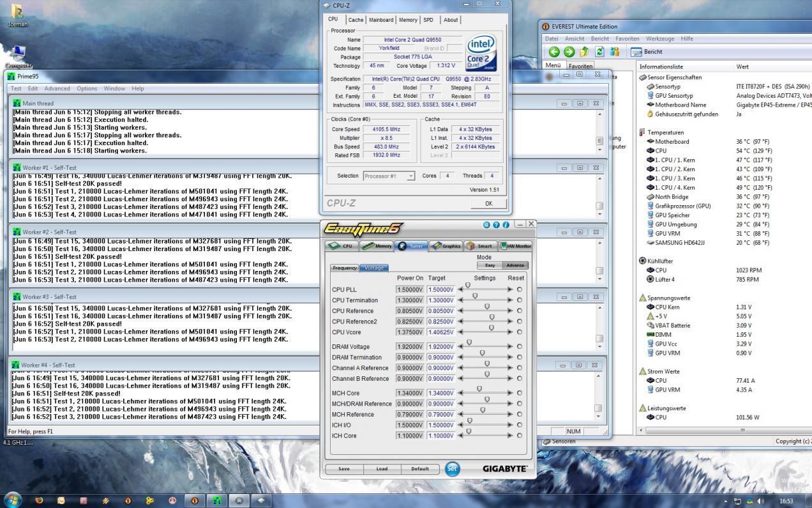Viewport: 812px width, 508px height.
Task: Switch to EVEREST taskbar button
Action: pos(194,501)
